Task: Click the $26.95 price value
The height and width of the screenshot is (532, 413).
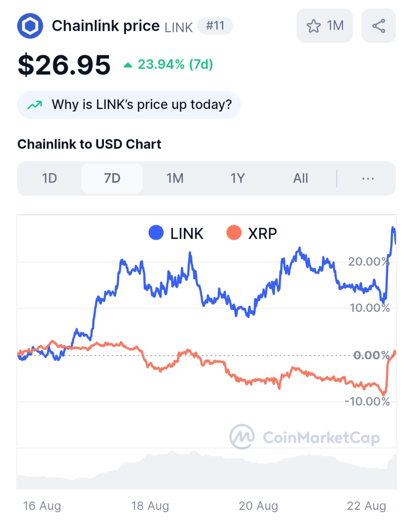Action: 64,65
